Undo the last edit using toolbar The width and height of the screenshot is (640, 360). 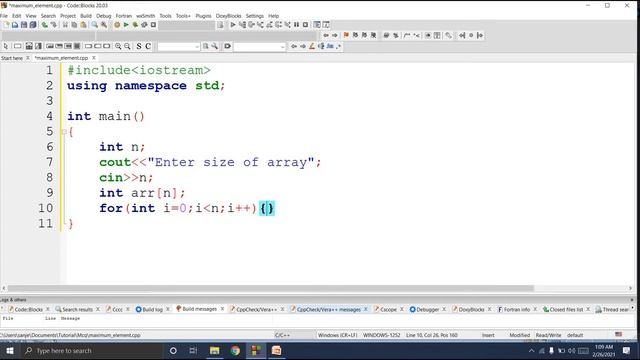tap(44, 25)
